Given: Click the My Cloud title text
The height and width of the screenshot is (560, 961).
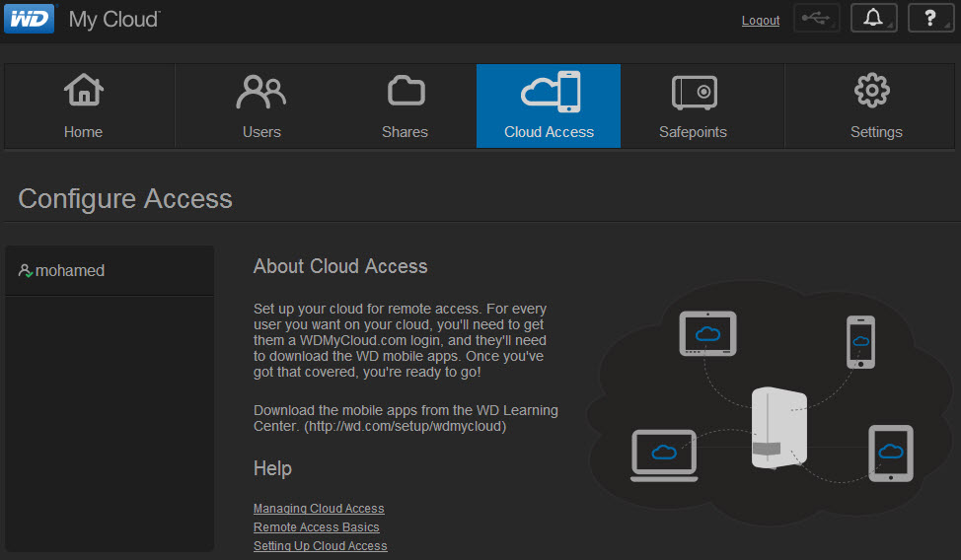Looking at the screenshot, I should click(x=114, y=19).
